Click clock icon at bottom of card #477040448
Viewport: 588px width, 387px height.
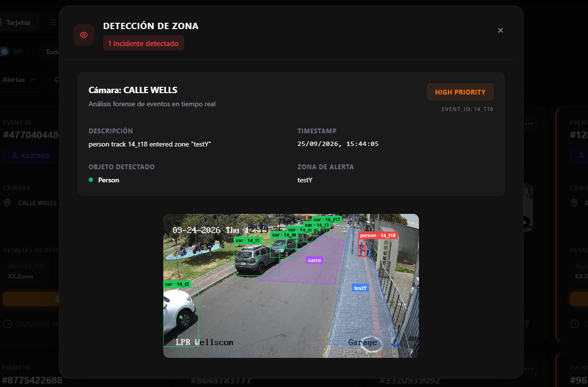tap(7, 323)
